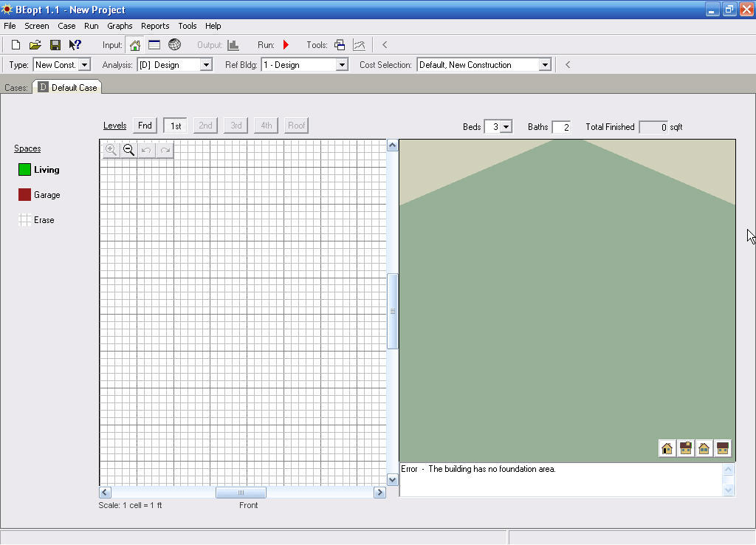This screenshot has height=545, width=756.
Task: Switch to the Geometry input house icon
Action: pos(135,45)
